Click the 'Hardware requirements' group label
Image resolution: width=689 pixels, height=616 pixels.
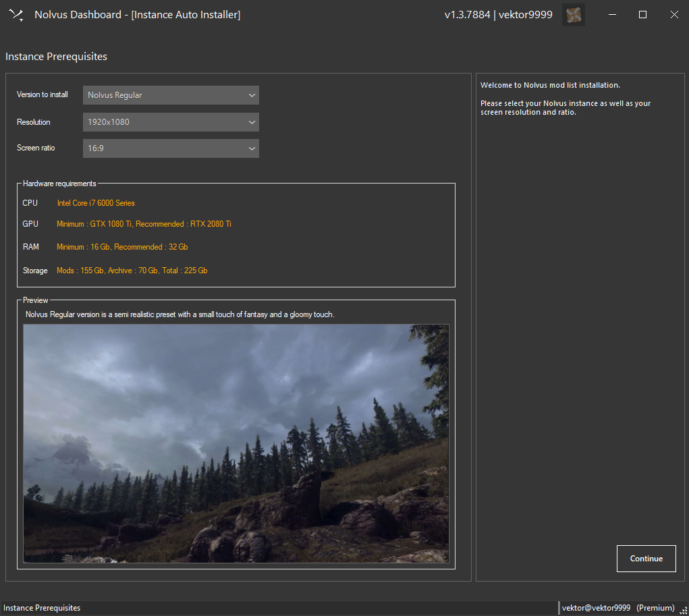point(59,184)
